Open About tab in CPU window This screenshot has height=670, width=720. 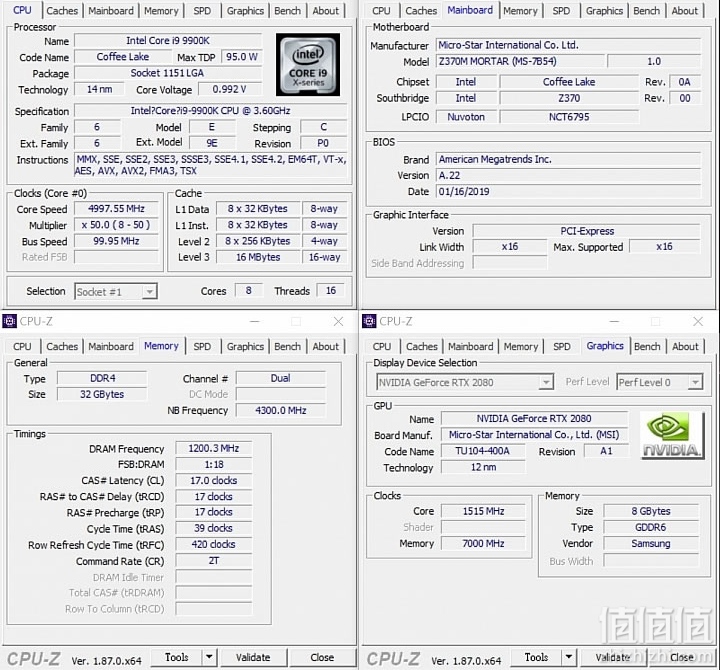tap(326, 11)
